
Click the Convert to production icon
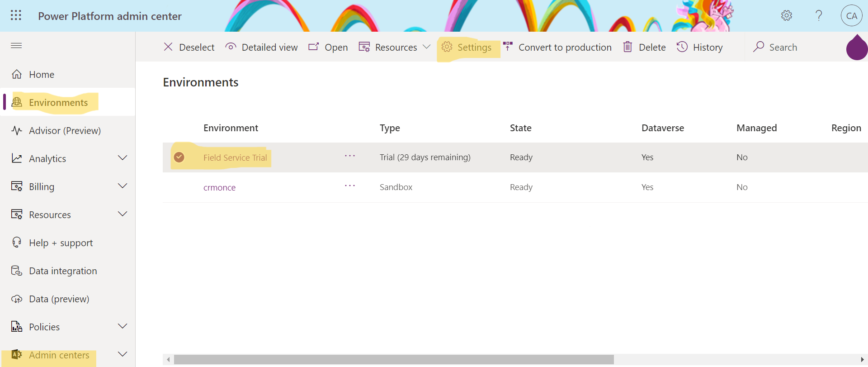pyautogui.click(x=508, y=47)
